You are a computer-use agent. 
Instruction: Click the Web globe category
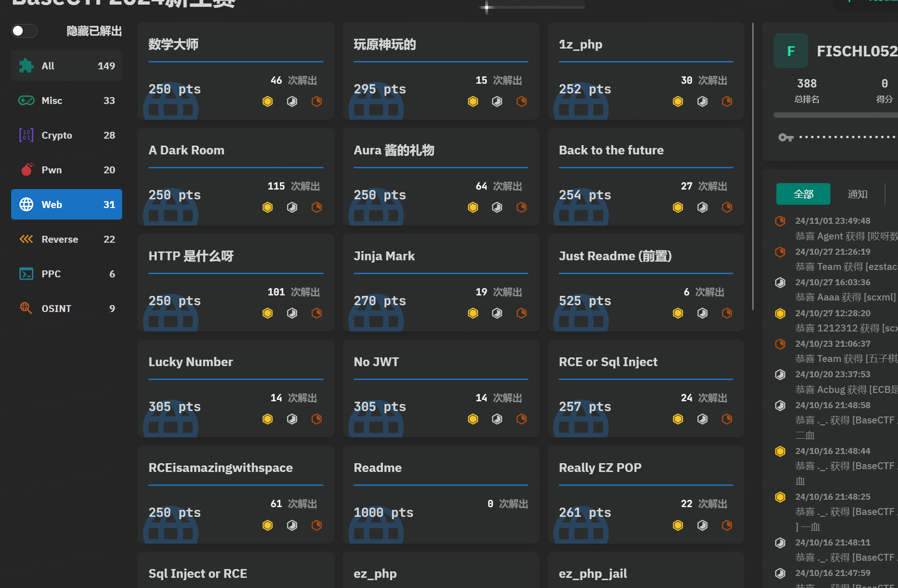pyautogui.click(x=67, y=204)
